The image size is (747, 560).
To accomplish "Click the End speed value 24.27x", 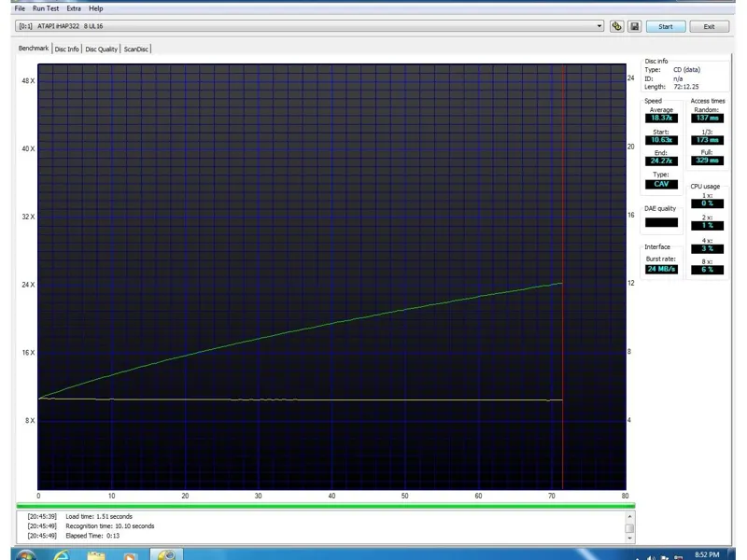I will (x=661, y=161).
